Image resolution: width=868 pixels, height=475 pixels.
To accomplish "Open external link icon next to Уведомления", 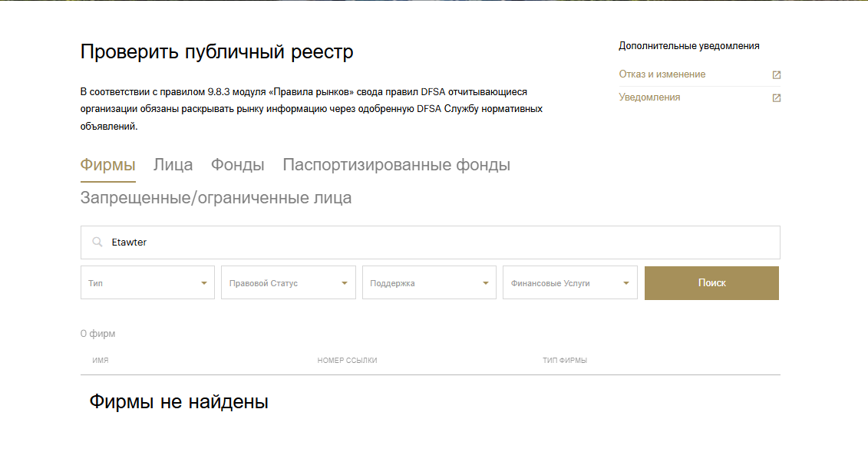I will pyautogui.click(x=776, y=98).
